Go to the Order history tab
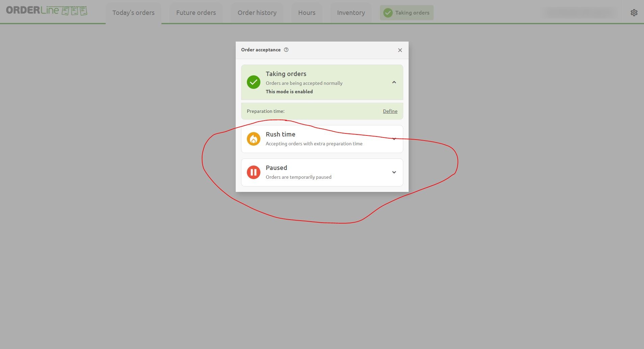 pos(257,13)
